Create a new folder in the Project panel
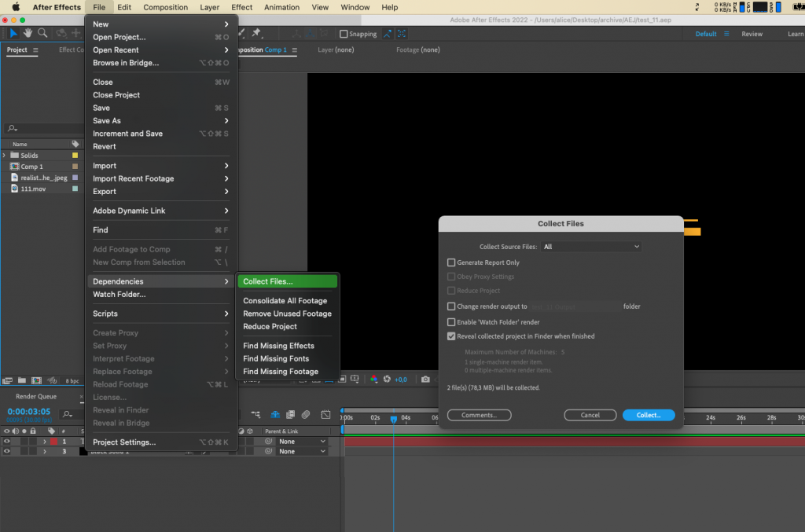The image size is (805, 532). coord(21,380)
